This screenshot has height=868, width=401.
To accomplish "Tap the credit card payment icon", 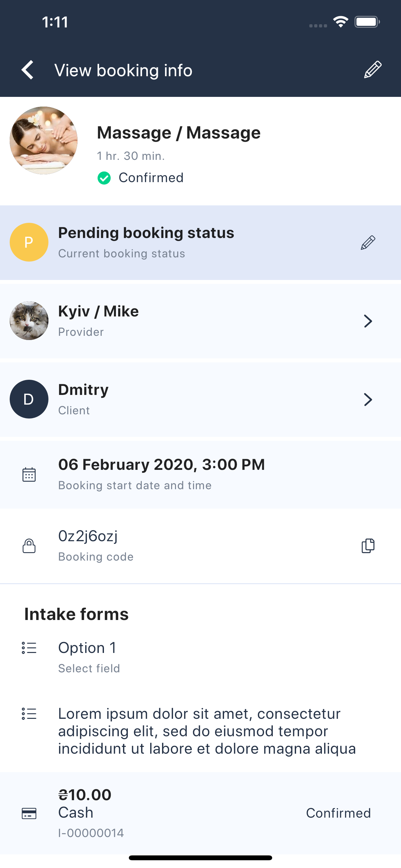I will [x=29, y=813].
